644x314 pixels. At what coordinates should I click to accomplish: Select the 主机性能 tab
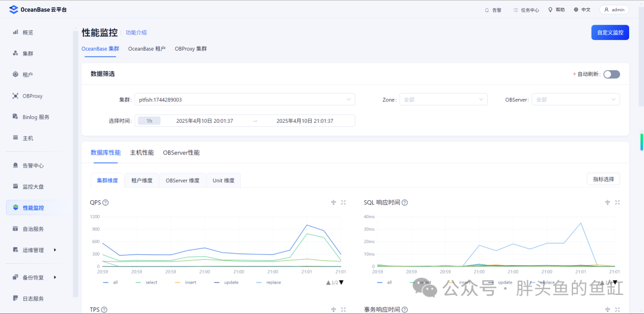142,153
